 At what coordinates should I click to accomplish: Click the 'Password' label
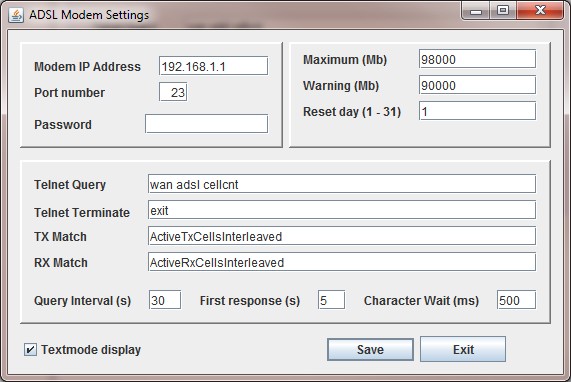pyautogui.click(x=63, y=125)
